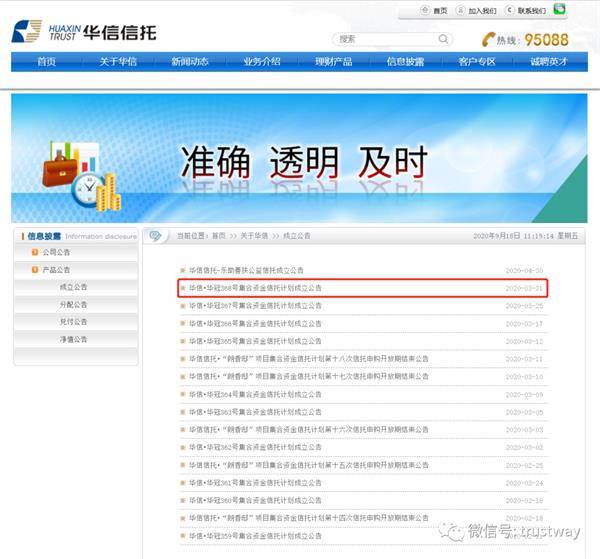The image size is (600, 559).
Task: Open the 客户专区 navigation menu
Action: pos(477,62)
